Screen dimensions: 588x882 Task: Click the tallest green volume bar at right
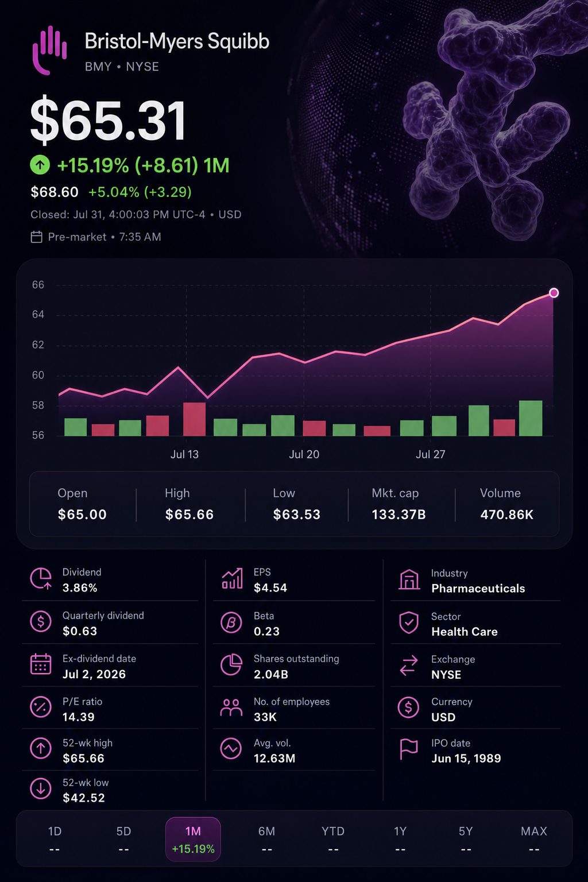(531, 418)
